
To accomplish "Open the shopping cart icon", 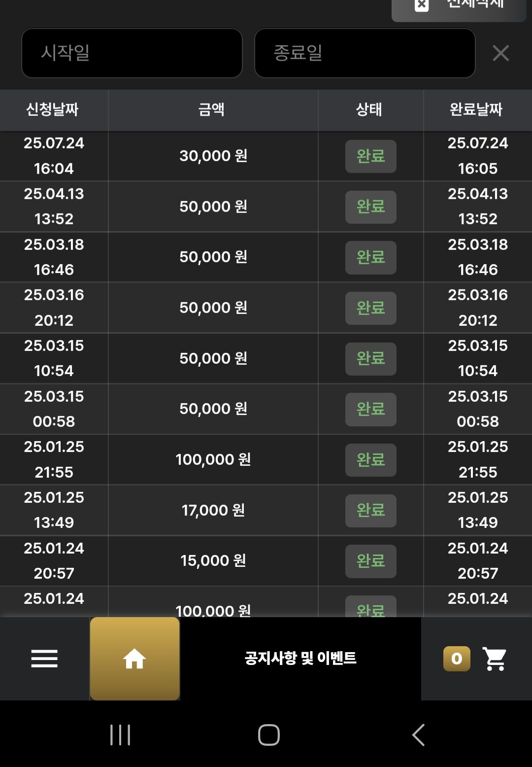I will click(x=495, y=659).
